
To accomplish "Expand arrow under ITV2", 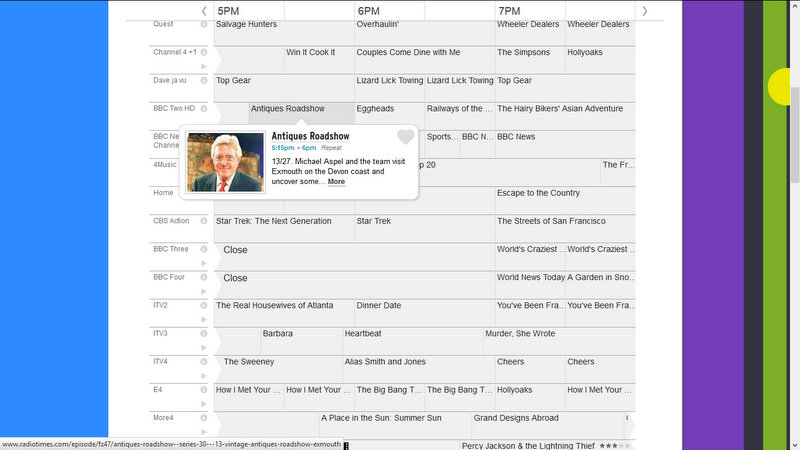I will coord(204,319).
